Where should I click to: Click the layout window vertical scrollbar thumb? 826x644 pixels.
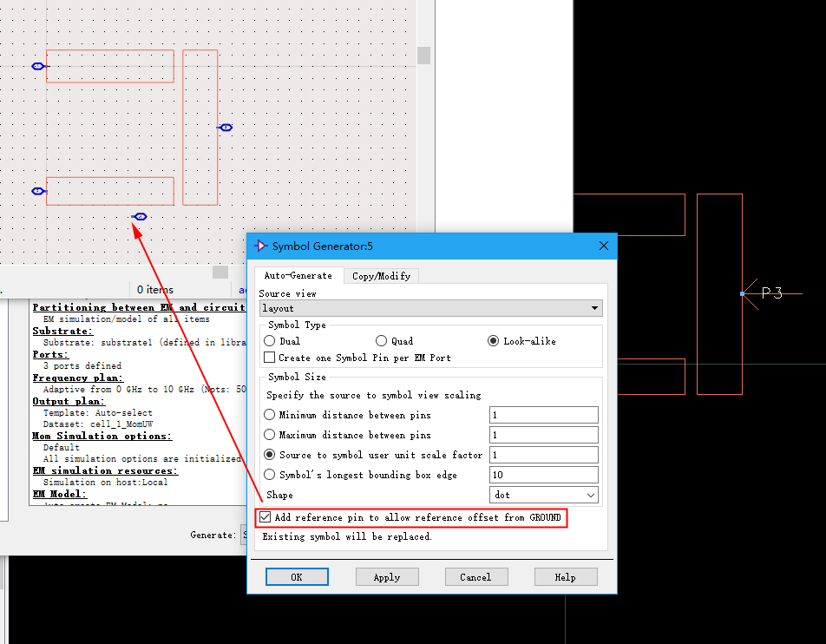coord(423,55)
